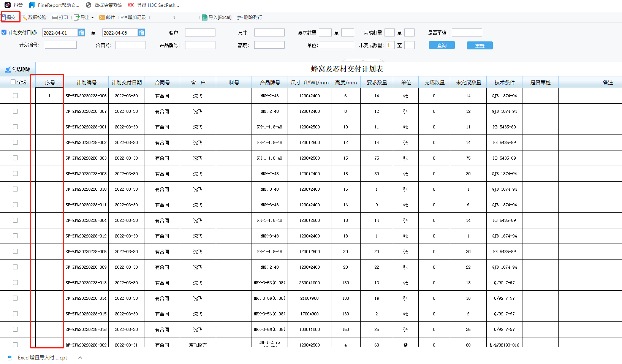Check the row SF-ZFW20220228-016 checkbox

point(15,329)
